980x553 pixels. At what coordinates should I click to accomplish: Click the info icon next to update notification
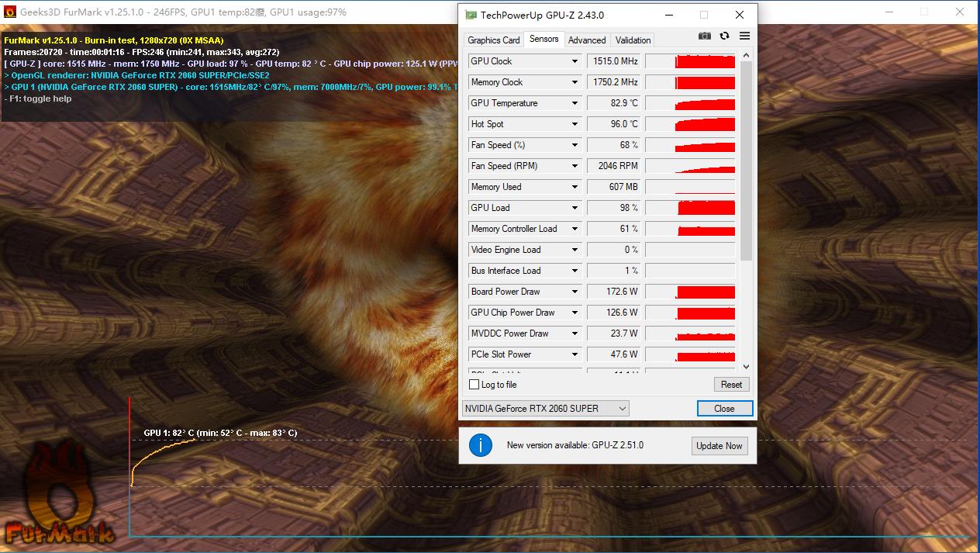(x=480, y=445)
